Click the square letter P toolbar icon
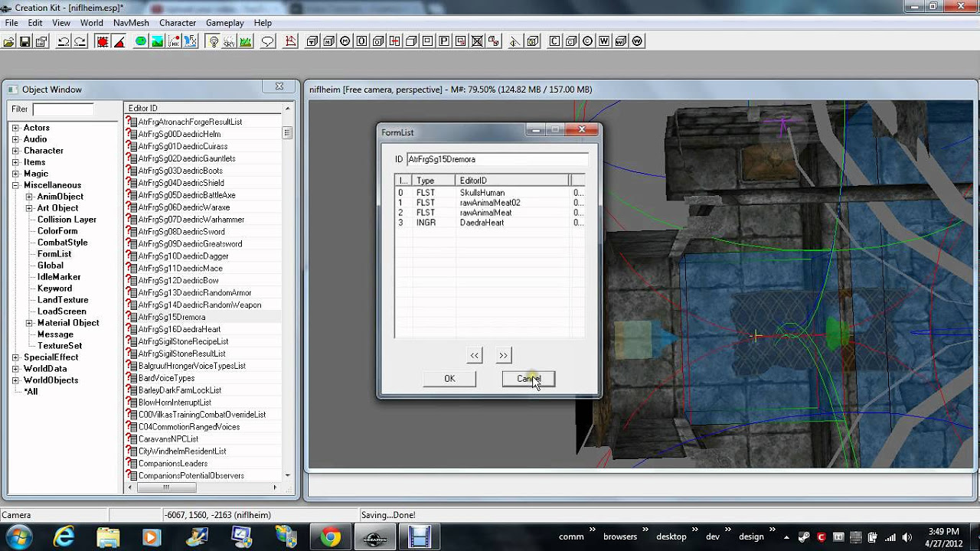 (x=444, y=41)
